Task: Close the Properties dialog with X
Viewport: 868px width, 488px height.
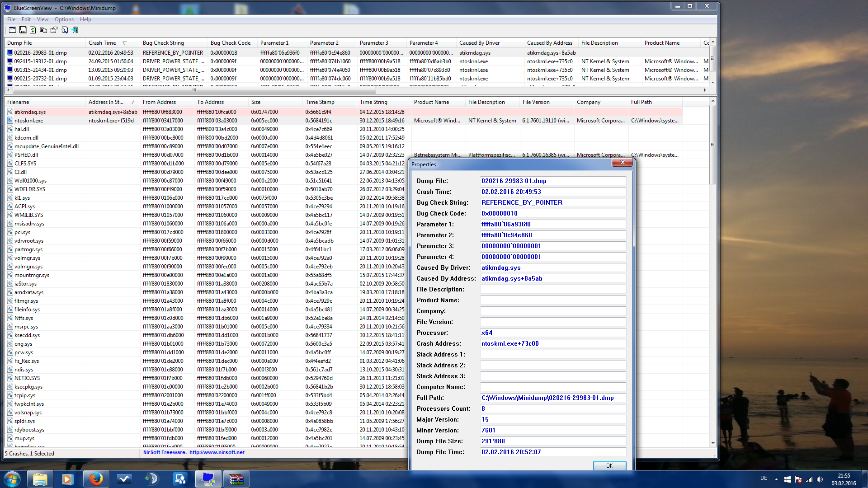Action: click(x=622, y=163)
